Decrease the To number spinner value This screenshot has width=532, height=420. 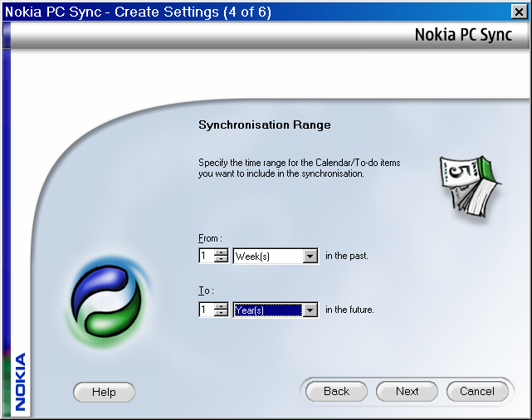point(221,313)
